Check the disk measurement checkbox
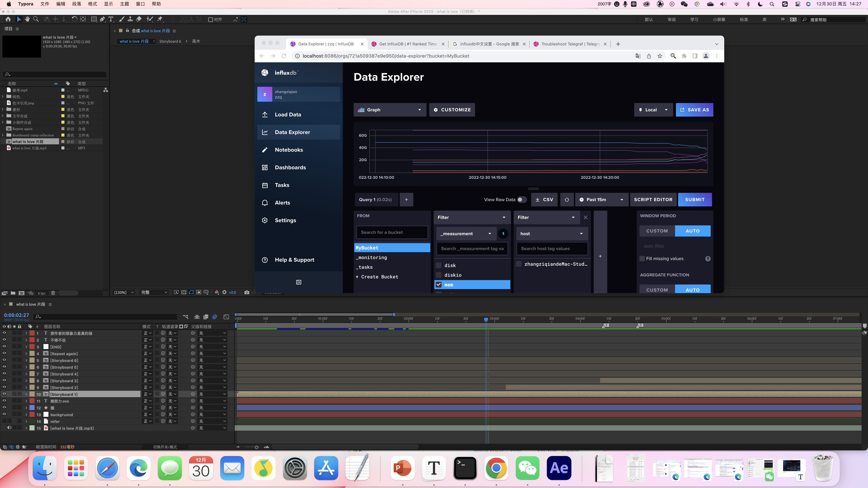 point(439,265)
